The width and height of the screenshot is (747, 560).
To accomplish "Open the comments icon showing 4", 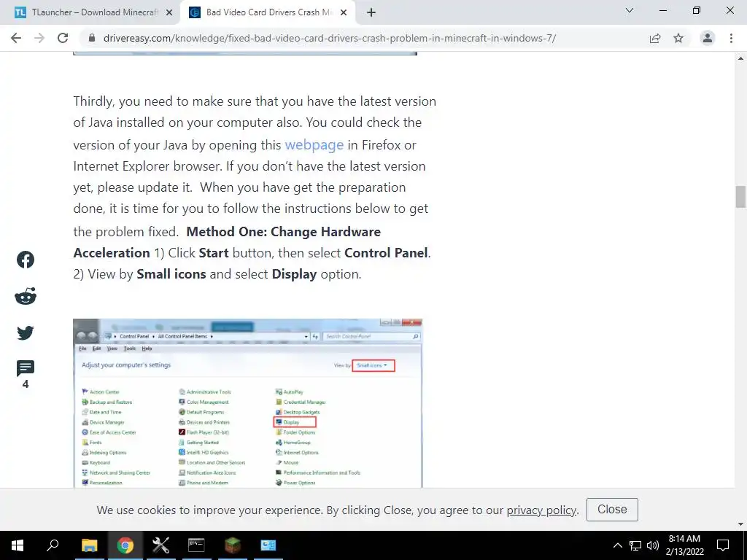I will 26,374.
